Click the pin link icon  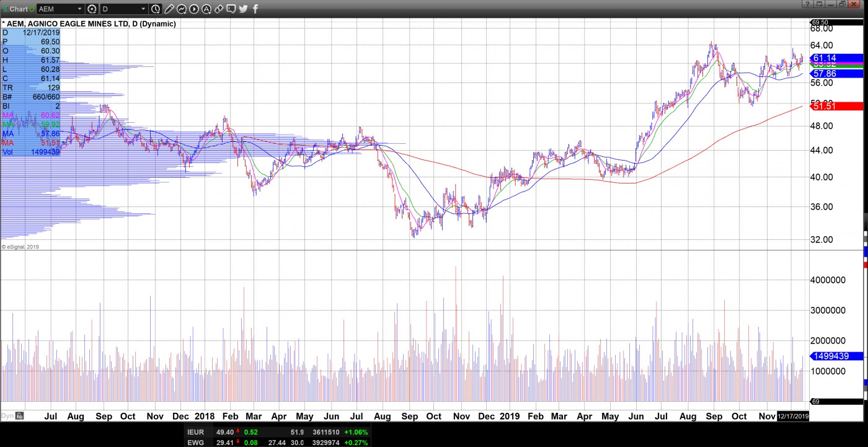click(x=218, y=9)
